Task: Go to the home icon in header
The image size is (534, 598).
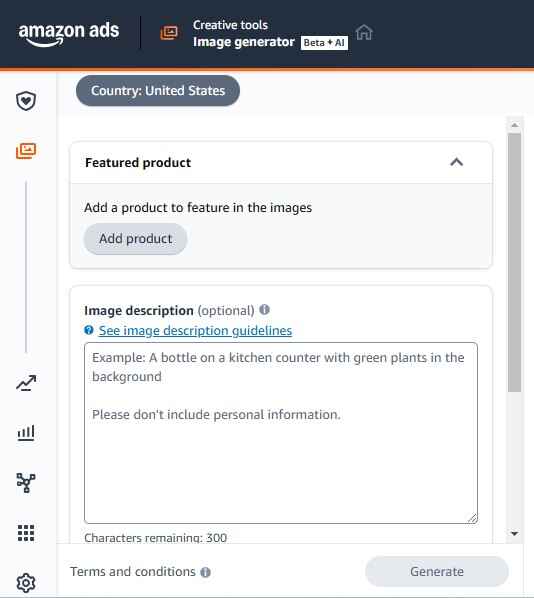Action: pyautogui.click(x=364, y=32)
